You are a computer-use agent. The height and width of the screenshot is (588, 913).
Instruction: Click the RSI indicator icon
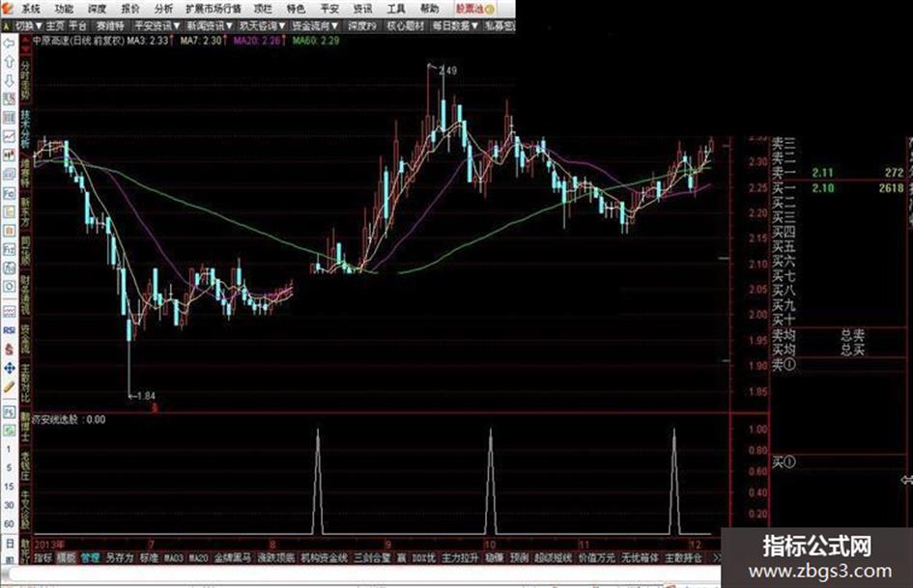click(9, 330)
